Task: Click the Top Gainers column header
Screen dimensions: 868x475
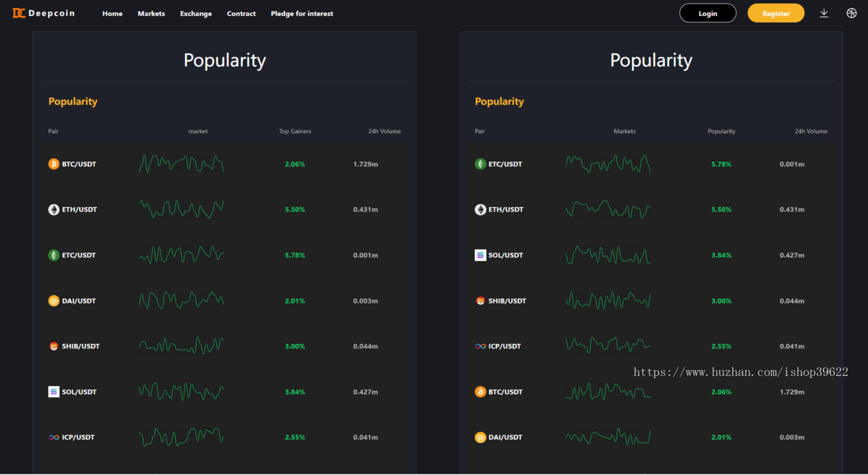Action: point(295,132)
